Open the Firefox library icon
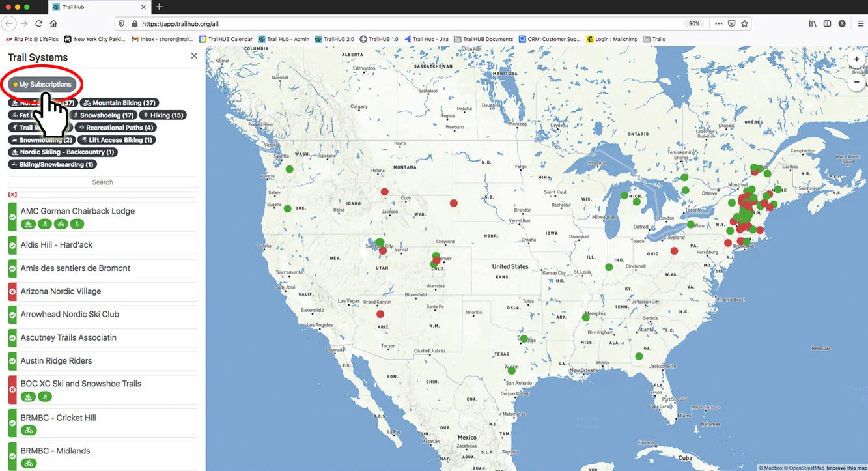868x471 pixels. coord(813,23)
